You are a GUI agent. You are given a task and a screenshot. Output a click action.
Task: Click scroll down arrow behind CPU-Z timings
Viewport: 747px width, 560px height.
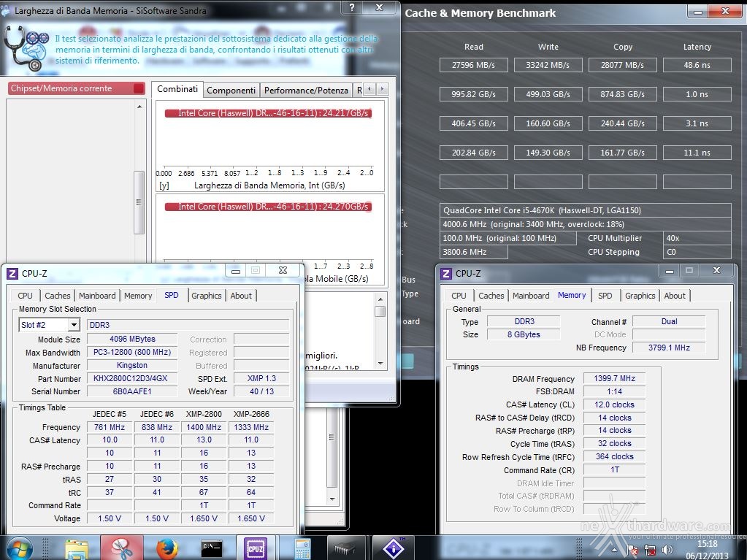(x=332, y=499)
